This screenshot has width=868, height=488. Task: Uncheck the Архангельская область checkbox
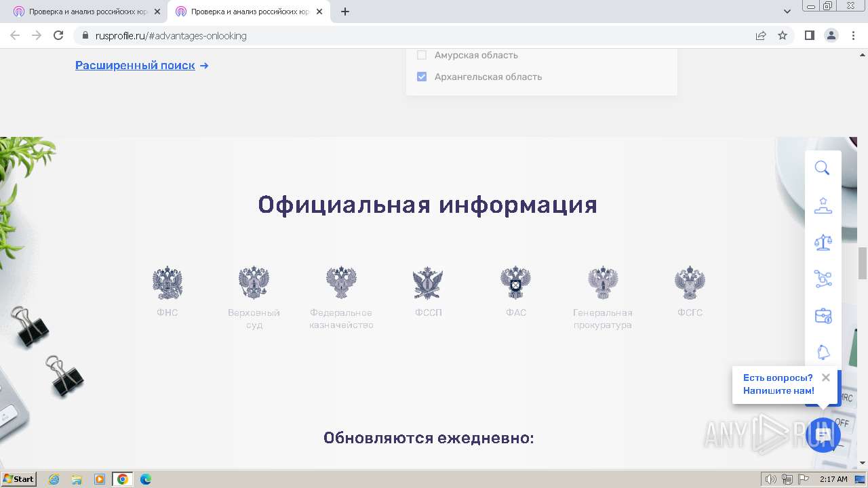422,77
